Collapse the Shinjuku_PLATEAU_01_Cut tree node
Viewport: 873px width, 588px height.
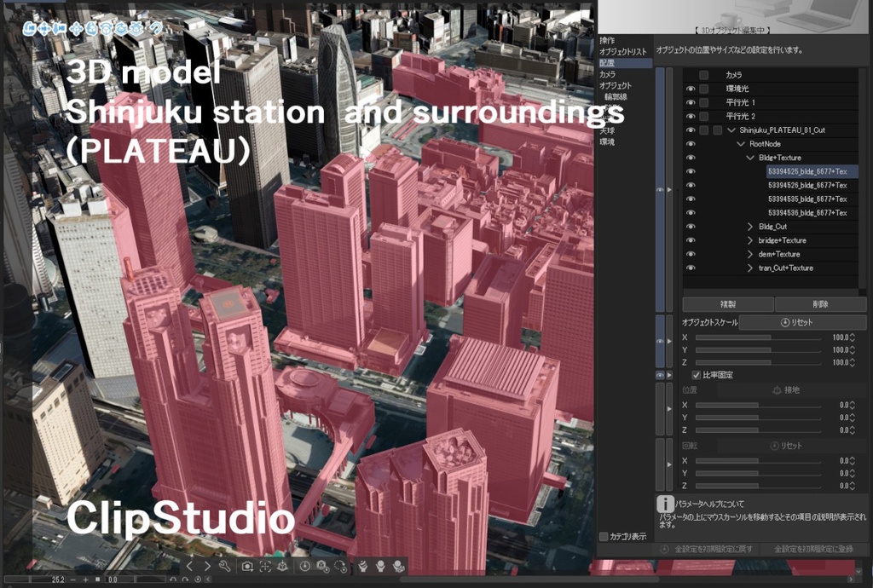click(x=731, y=130)
